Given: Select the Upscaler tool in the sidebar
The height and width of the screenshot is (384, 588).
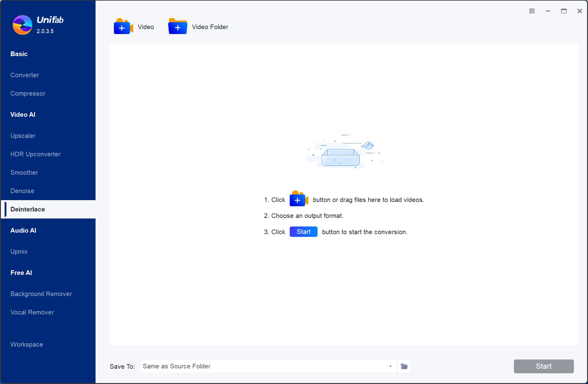Looking at the screenshot, I should coord(23,135).
